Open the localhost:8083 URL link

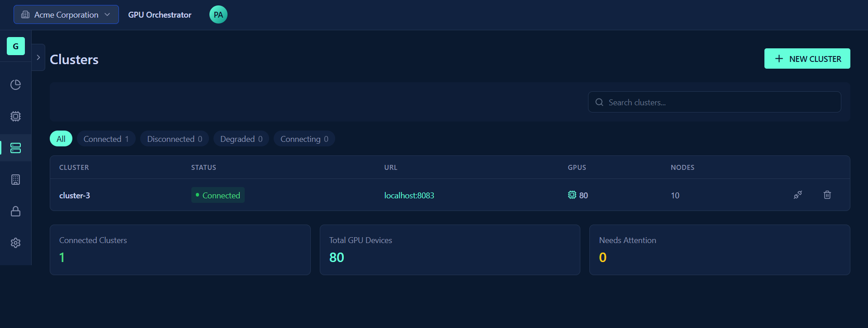[x=409, y=196]
